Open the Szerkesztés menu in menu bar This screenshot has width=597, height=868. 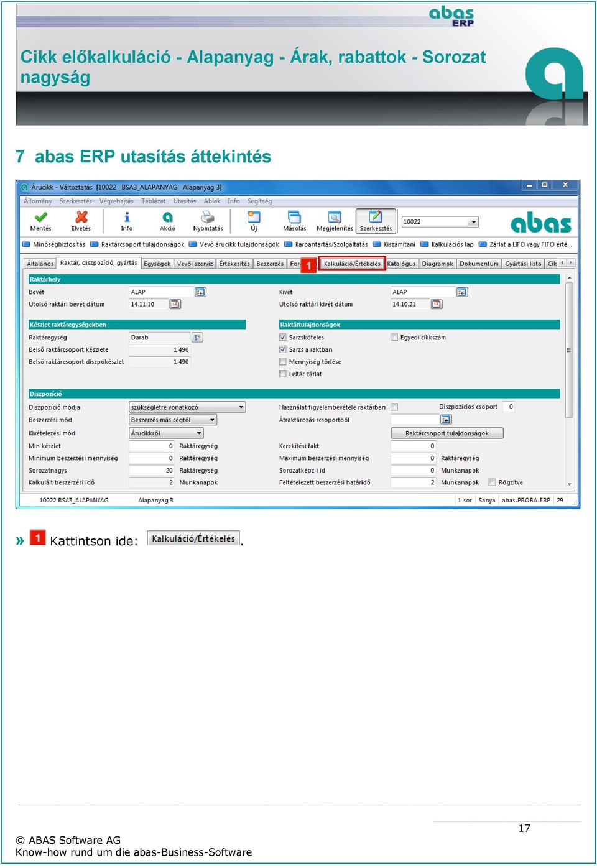click(75, 201)
